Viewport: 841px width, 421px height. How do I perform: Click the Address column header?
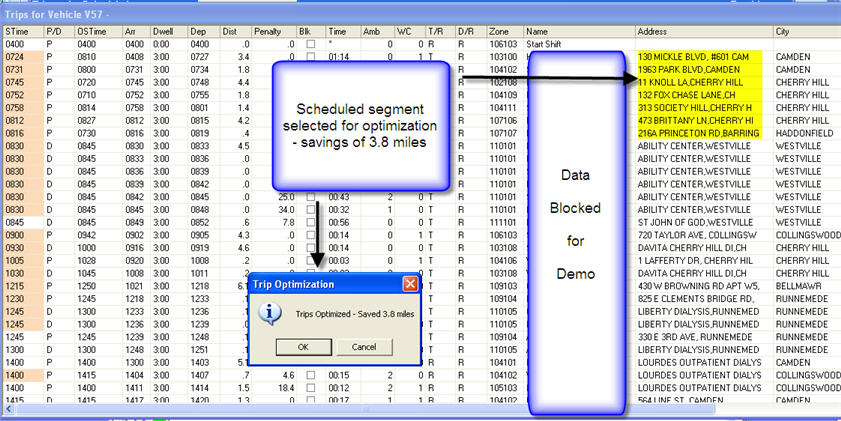(704, 32)
